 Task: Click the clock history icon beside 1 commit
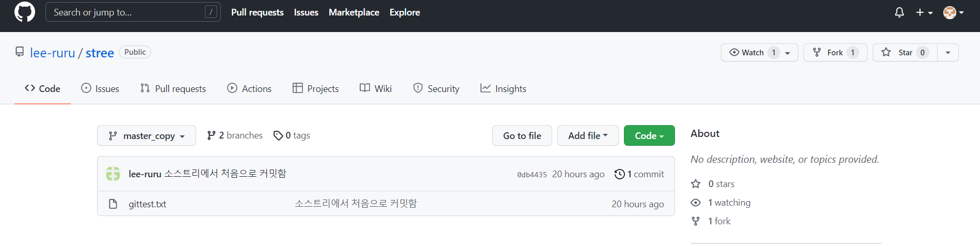(620, 174)
